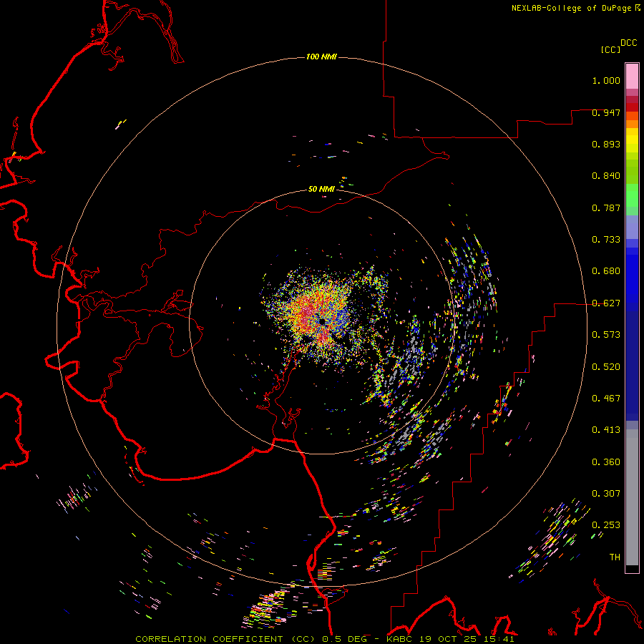
Task: Click the 0.5 DEG elevation text in footer
Action: pos(344,639)
